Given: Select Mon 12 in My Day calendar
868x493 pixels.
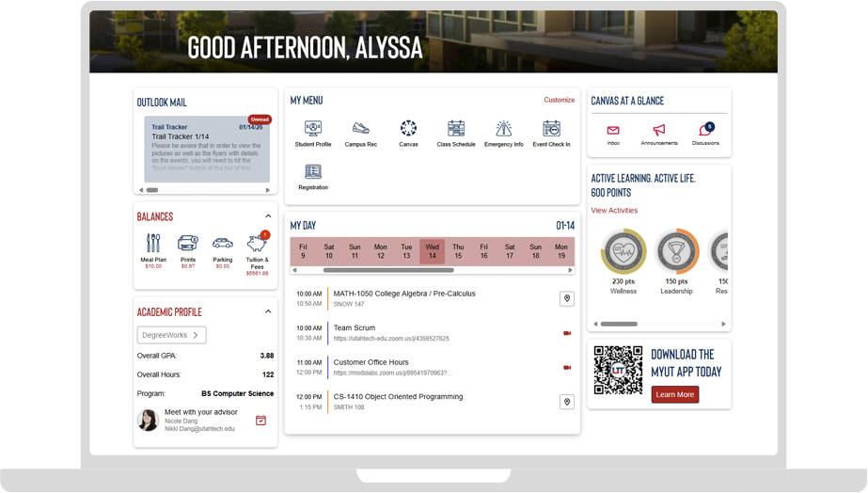Looking at the screenshot, I should tap(381, 251).
